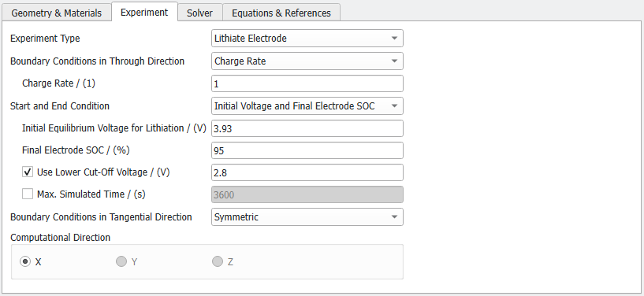
Task: Switch to the Geometry & Materials tab
Action: [56, 13]
